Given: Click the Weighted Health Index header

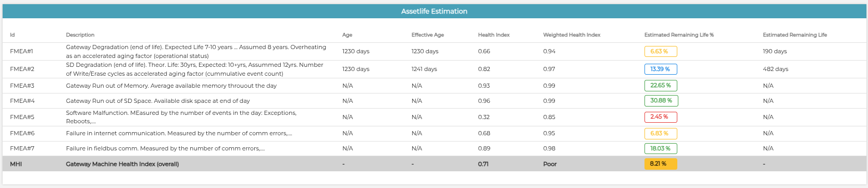Looking at the screenshot, I should (x=572, y=35).
